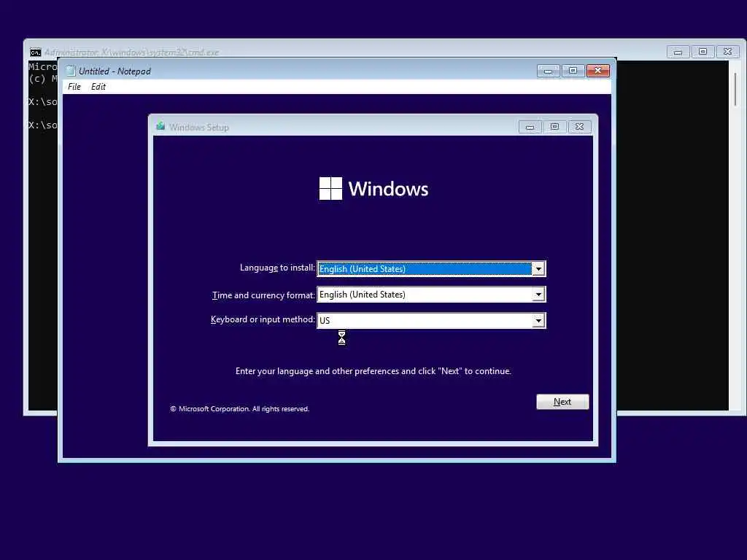Click the 'Keyboard or input method:' label
Image resolution: width=747 pixels, height=560 pixels.
coord(263,319)
